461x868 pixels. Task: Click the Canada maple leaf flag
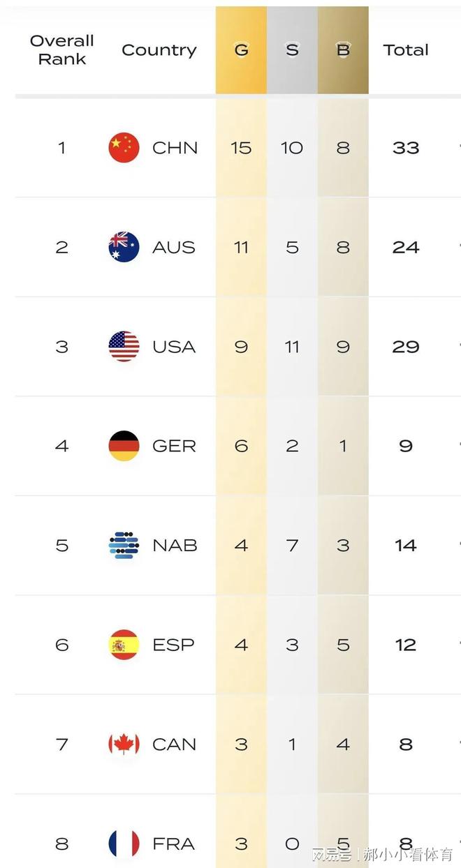point(124,744)
